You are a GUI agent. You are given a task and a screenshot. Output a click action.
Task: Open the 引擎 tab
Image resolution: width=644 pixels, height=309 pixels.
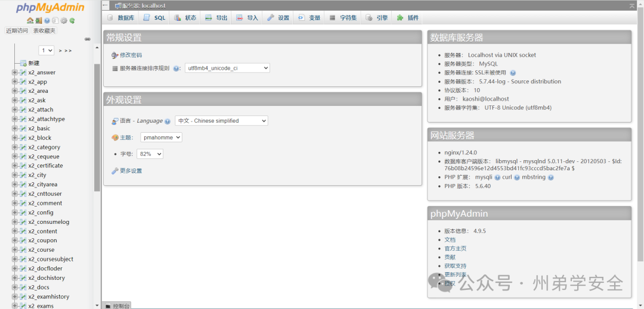[377, 18]
